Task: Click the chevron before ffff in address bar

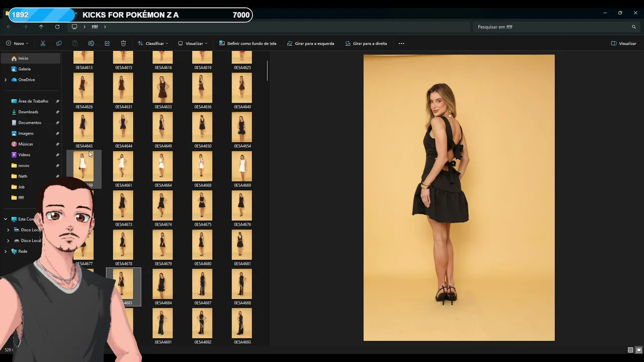Action: (x=85, y=27)
